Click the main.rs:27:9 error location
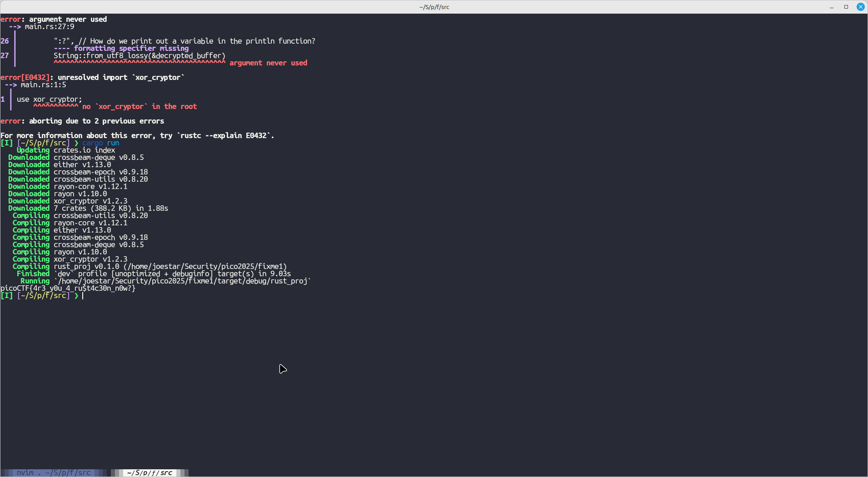 pos(49,27)
